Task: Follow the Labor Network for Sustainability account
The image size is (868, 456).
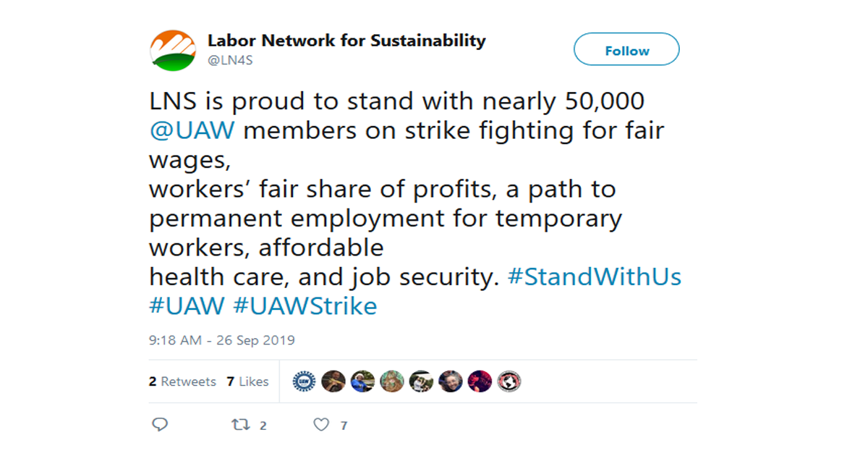Action: 626,51
